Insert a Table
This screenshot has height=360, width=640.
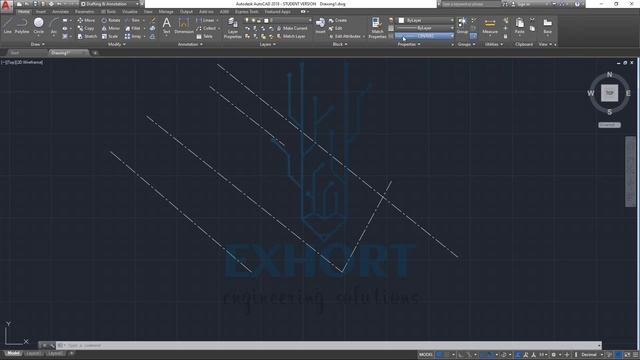(204, 36)
